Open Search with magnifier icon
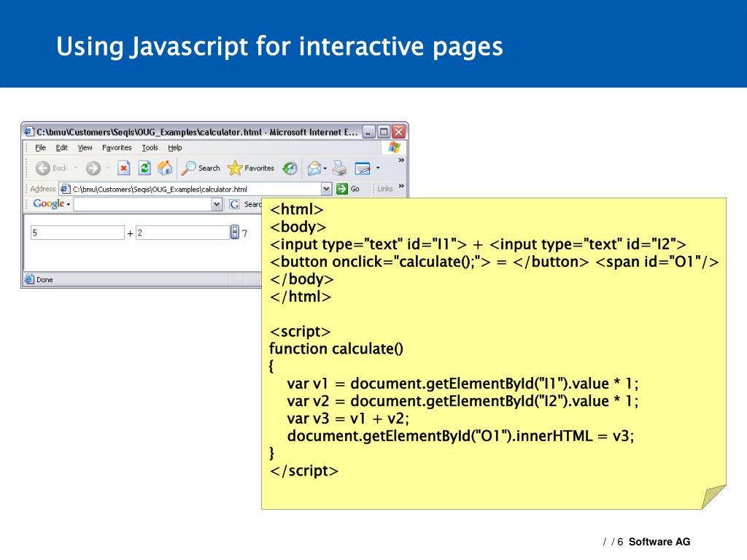The image size is (747, 560). click(201, 168)
